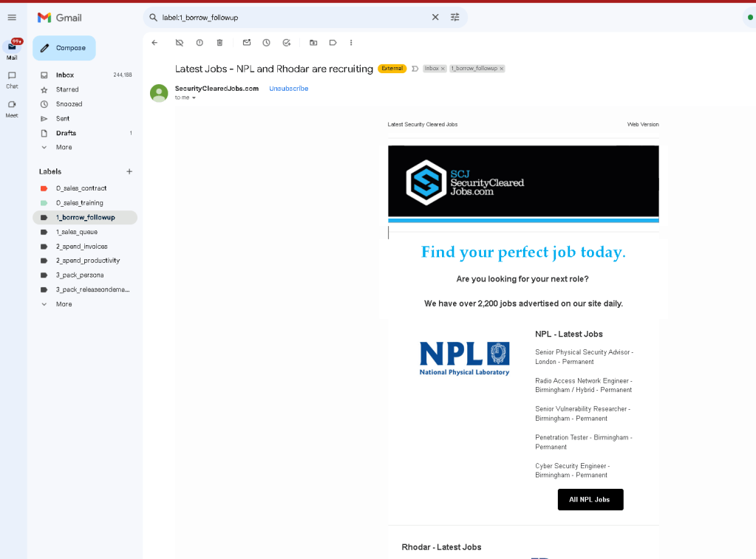Image resolution: width=756 pixels, height=559 pixels.
Task: Open the Penetration Tester Birmingham job link
Action: click(583, 442)
